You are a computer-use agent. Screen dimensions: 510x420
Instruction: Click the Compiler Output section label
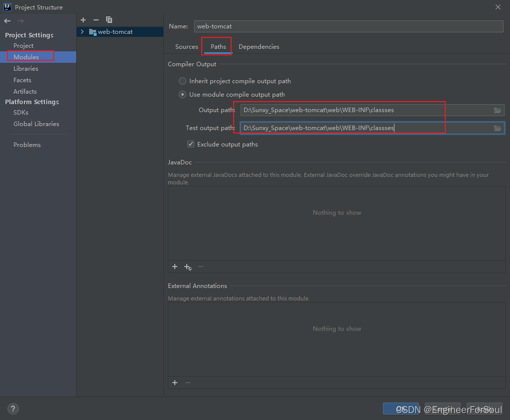point(192,64)
